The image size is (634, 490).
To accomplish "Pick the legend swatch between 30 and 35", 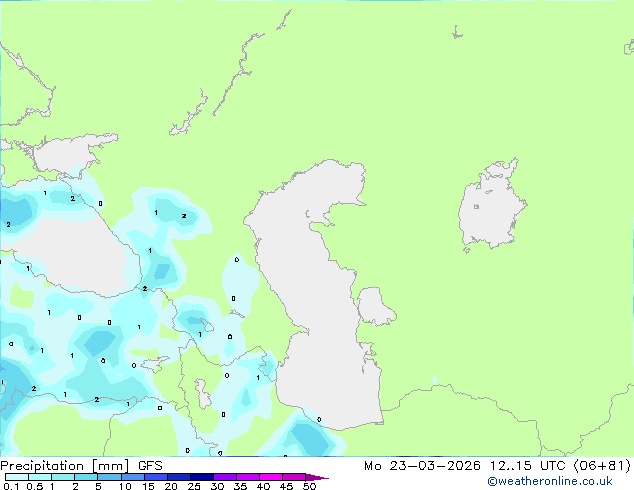I will click(x=225, y=477).
